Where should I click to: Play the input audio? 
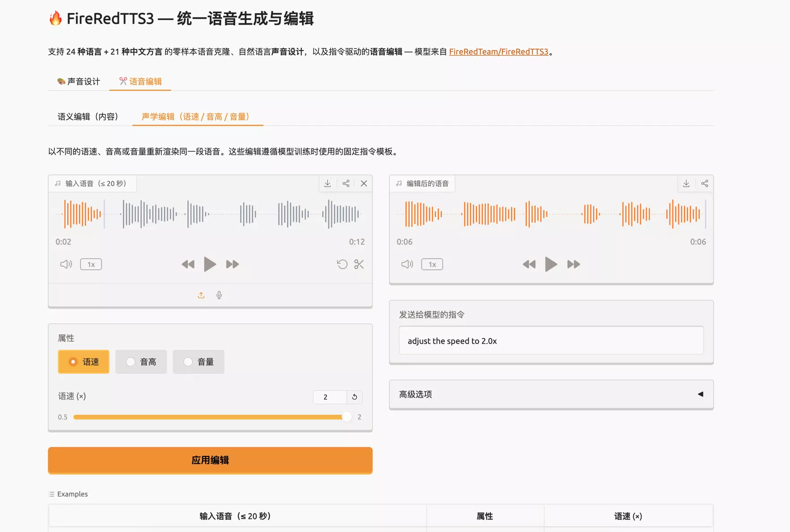[x=210, y=264]
